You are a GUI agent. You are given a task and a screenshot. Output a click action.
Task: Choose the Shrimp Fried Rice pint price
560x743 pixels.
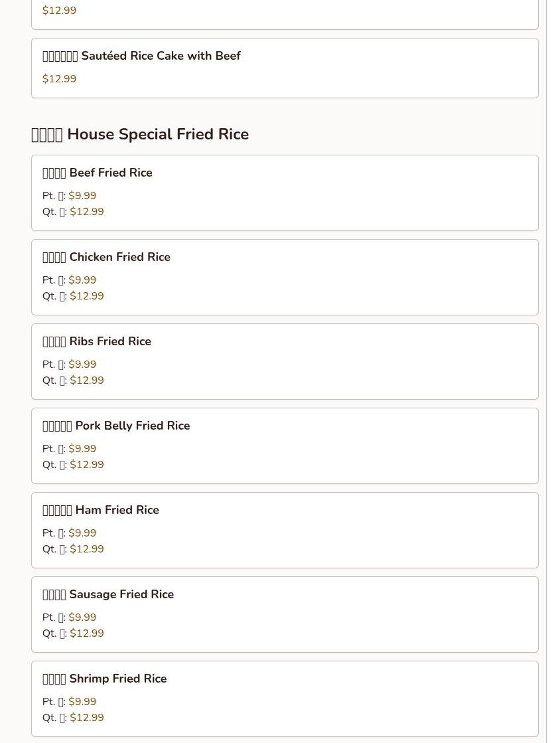point(82,702)
